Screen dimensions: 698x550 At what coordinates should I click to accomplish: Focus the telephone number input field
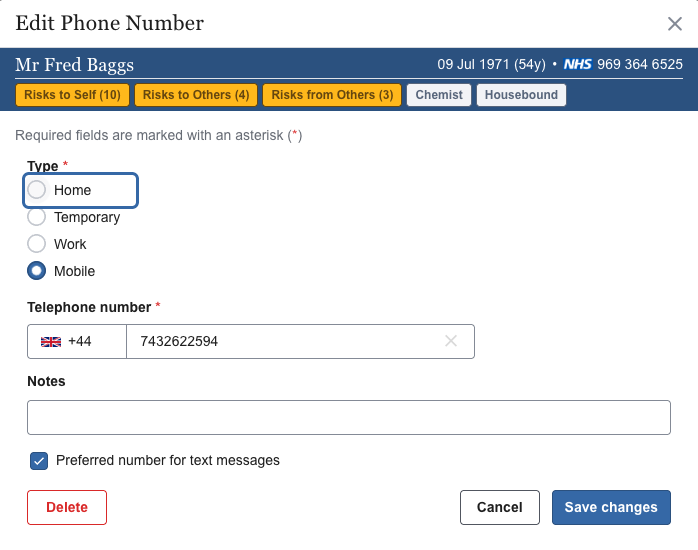(285, 341)
